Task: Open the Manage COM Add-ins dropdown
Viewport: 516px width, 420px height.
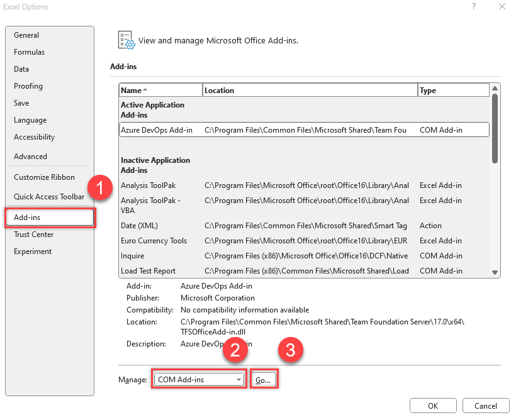Action: point(199,380)
